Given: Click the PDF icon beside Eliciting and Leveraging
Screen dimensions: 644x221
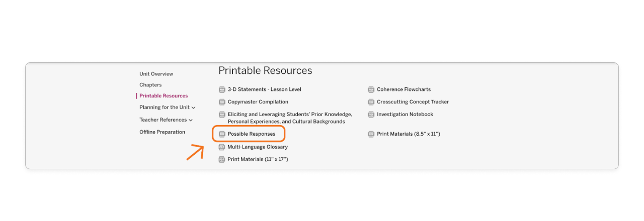Looking at the screenshot, I should coord(222,115).
